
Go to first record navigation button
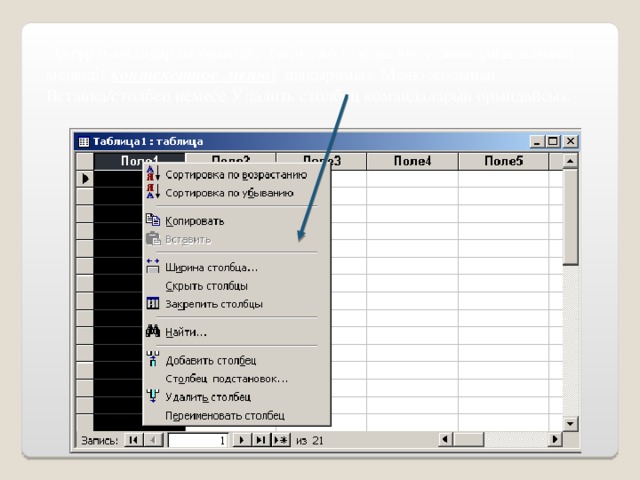coord(133,440)
